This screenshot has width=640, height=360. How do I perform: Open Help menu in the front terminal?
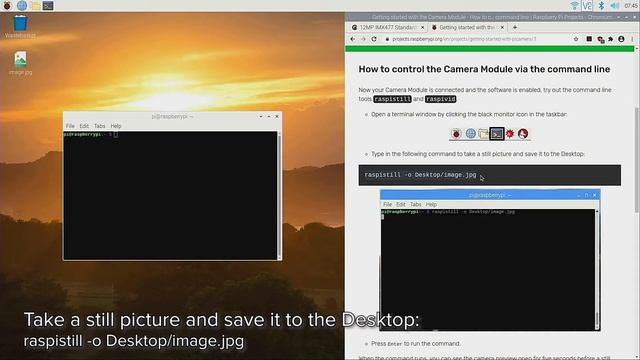(116, 126)
